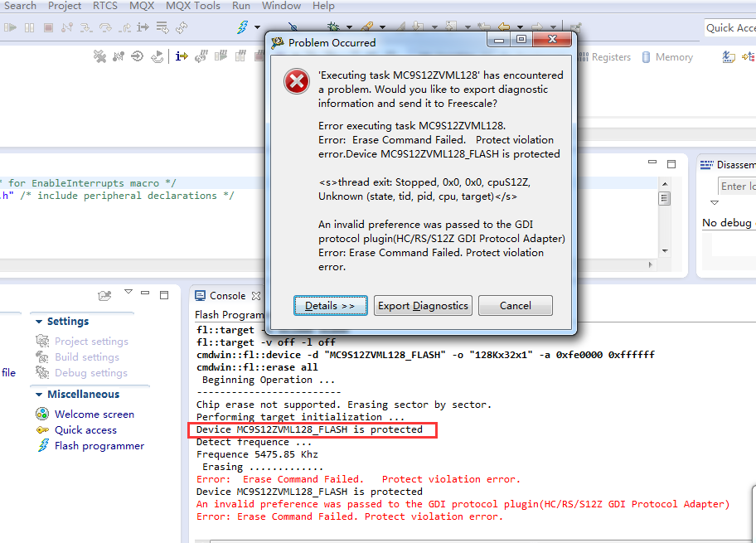Open the Search menu
Image resolution: width=756 pixels, height=543 pixels.
coord(20,6)
